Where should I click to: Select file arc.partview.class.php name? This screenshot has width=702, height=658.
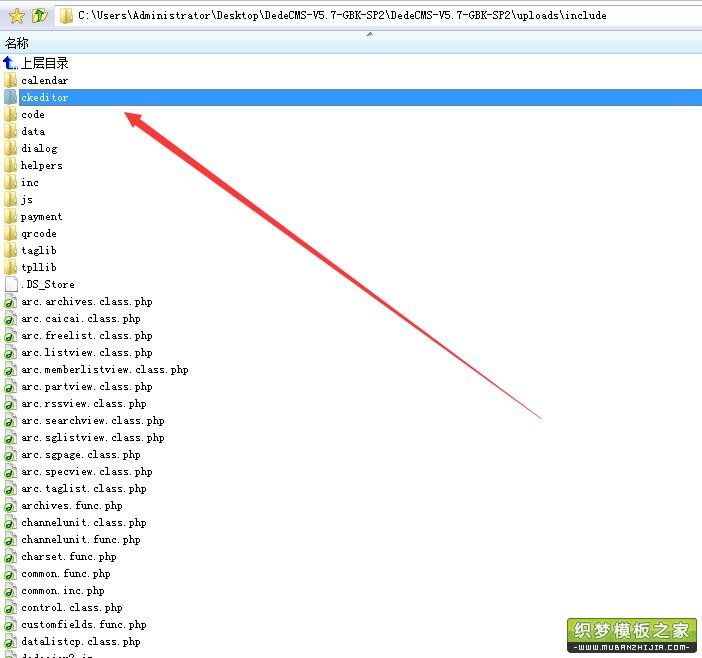pyautogui.click(x=86, y=387)
